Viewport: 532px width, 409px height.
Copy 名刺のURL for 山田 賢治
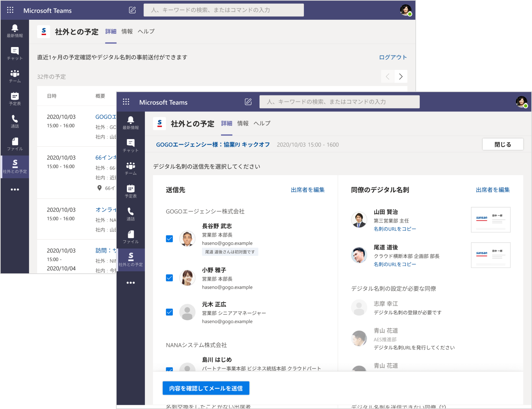(395, 229)
